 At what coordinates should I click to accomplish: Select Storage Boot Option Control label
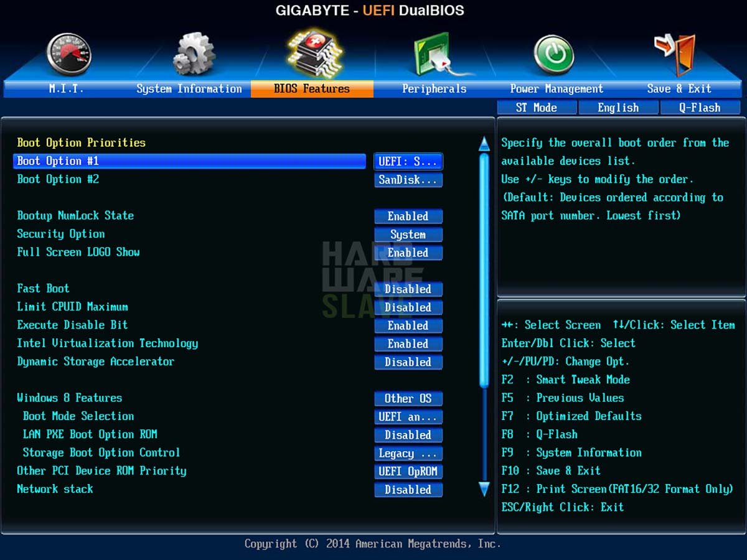click(x=101, y=452)
